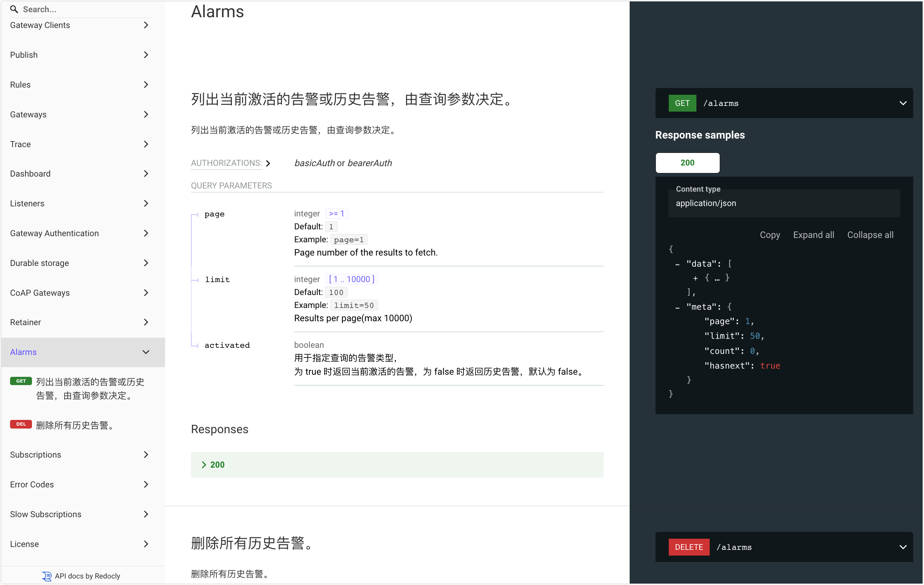Toggle the data array node in JSON sample
Image resolution: width=924 pixels, height=585 pixels.
[x=678, y=263]
